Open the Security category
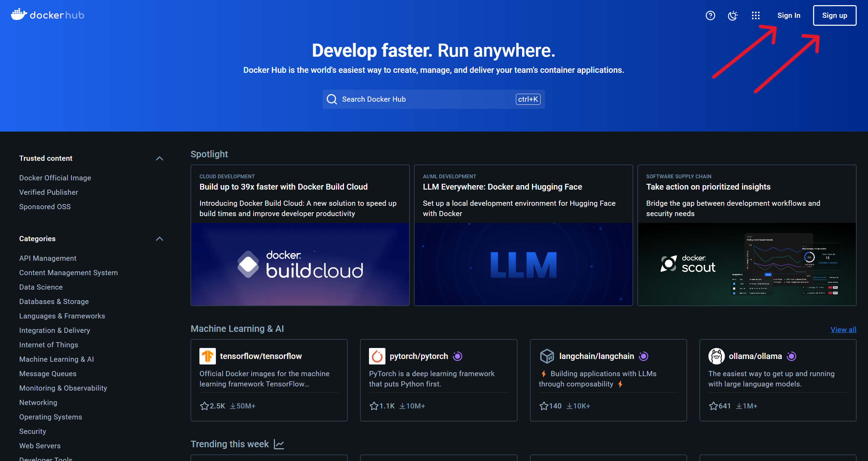This screenshot has width=868, height=461. [x=33, y=431]
